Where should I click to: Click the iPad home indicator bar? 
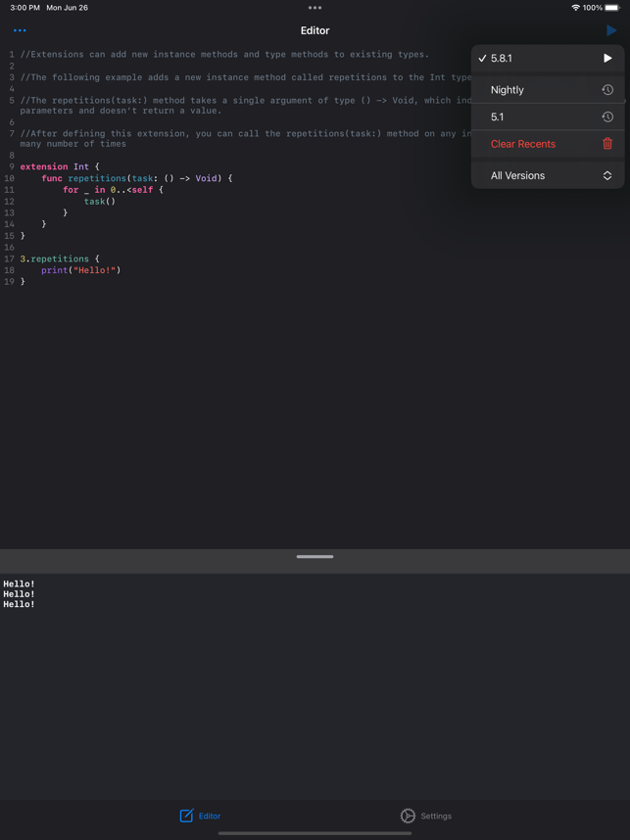coord(315,833)
